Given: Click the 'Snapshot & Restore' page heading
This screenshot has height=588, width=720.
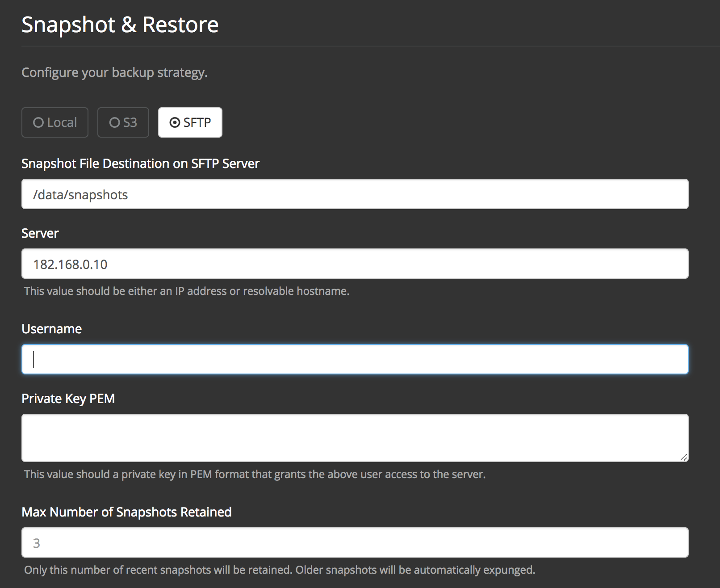Looking at the screenshot, I should coord(120,25).
